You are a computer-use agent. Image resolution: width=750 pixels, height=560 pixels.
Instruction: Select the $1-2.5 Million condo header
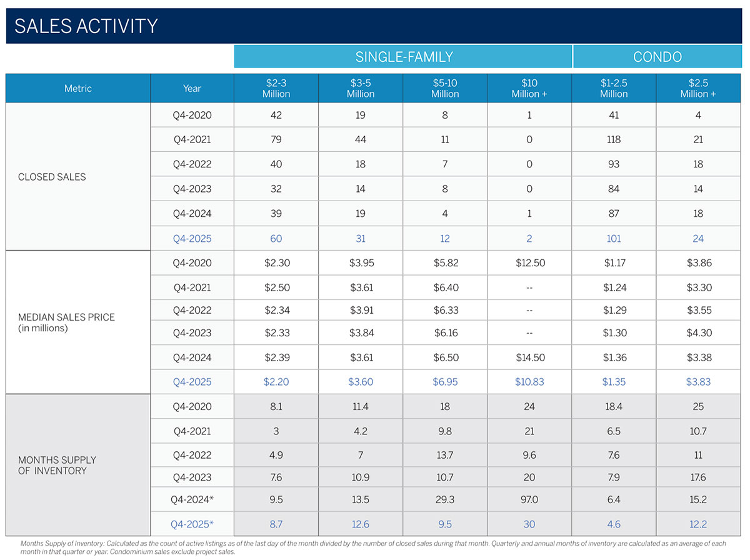613,87
